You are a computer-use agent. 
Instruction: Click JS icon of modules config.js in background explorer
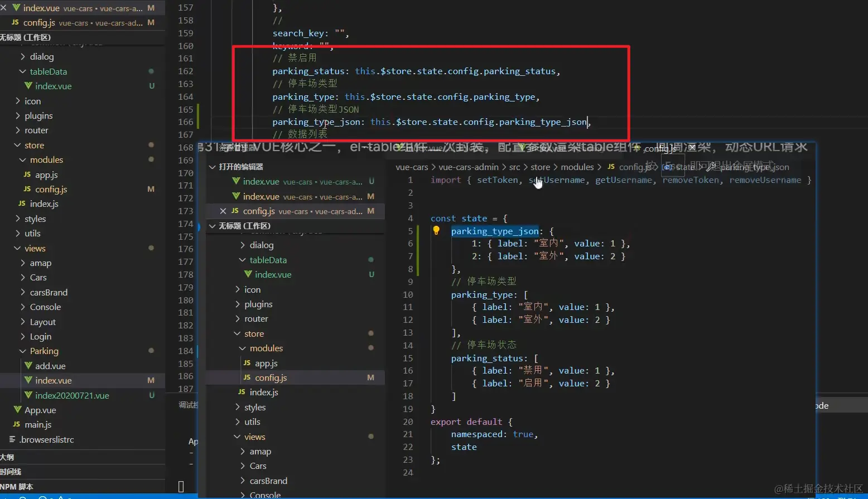click(x=27, y=189)
